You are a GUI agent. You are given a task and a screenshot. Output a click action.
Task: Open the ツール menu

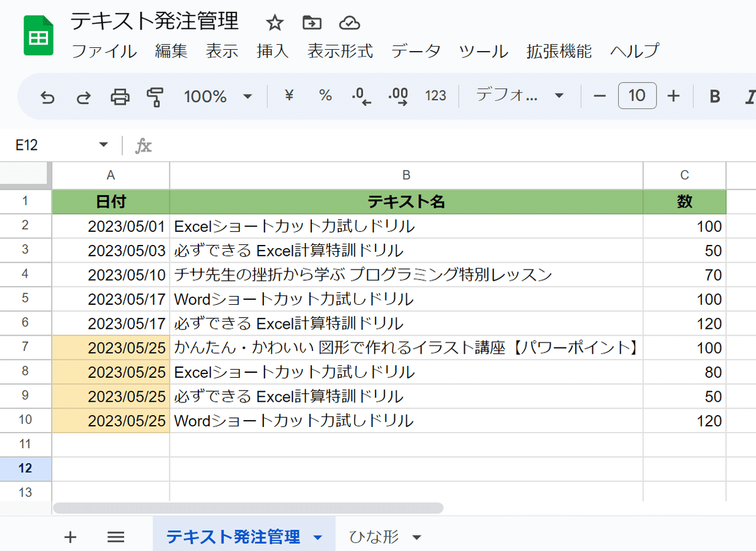click(x=483, y=51)
